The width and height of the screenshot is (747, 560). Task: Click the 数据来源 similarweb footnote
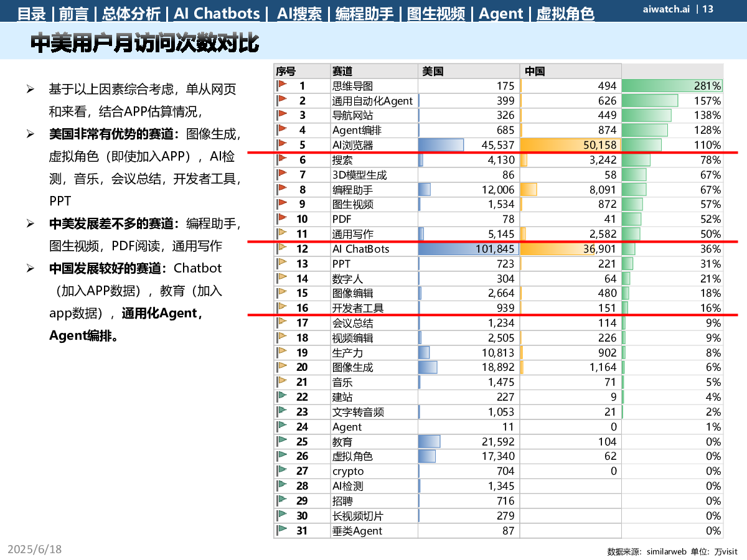tap(672, 551)
